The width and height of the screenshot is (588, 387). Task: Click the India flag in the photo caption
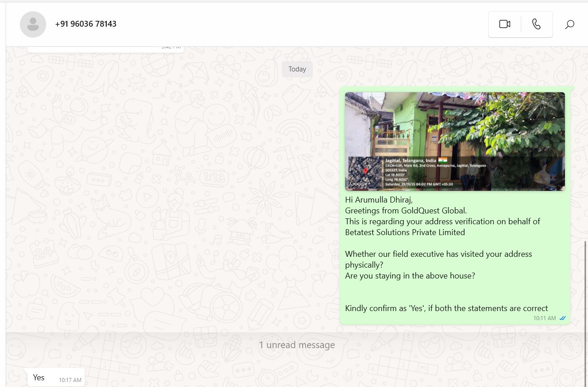coord(443,160)
